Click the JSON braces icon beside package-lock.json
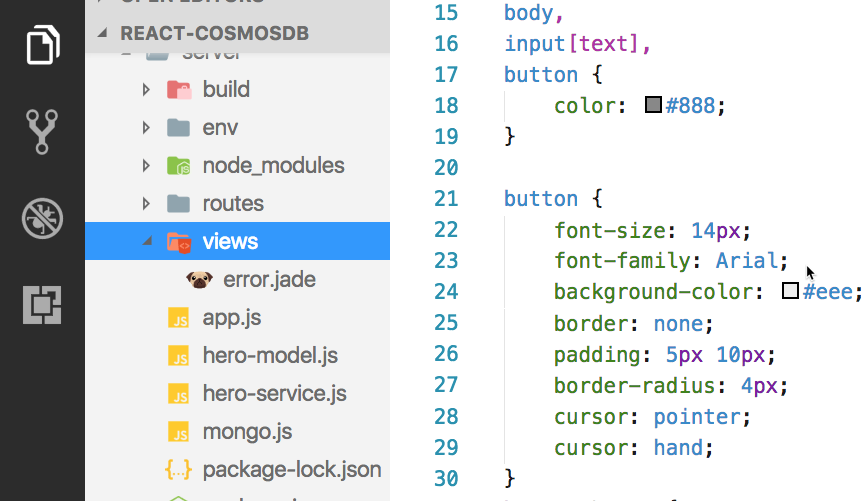The height and width of the screenshot is (501, 862). coord(178,470)
